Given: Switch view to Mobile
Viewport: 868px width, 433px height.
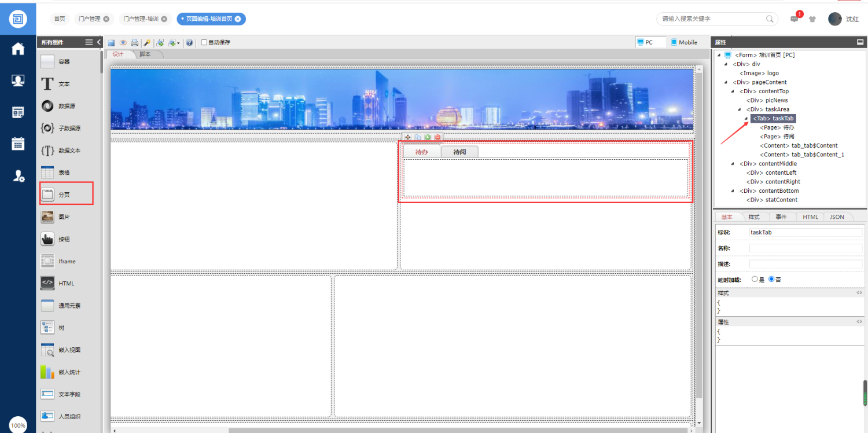Looking at the screenshot, I should [684, 42].
